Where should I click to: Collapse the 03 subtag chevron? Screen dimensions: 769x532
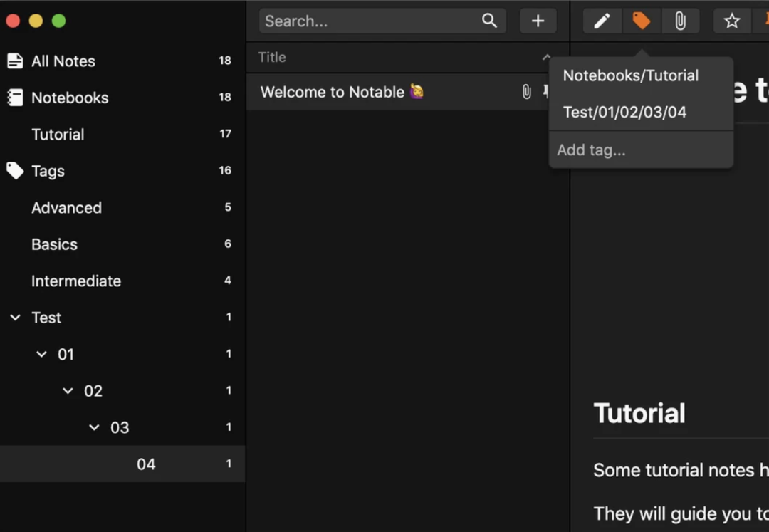(94, 427)
